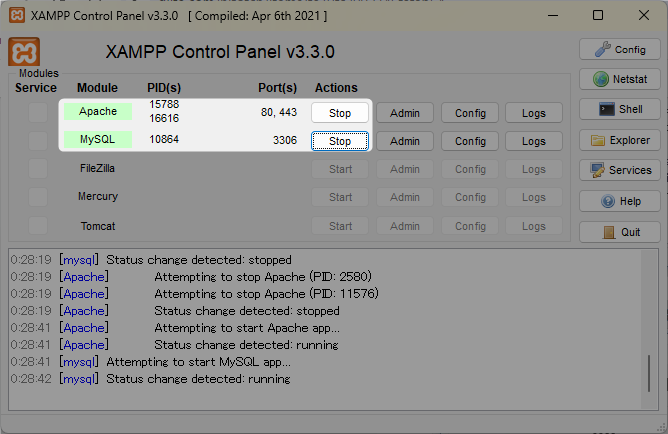The image size is (668, 434).
Task: Stop the MySQL module
Action: pos(340,141)
